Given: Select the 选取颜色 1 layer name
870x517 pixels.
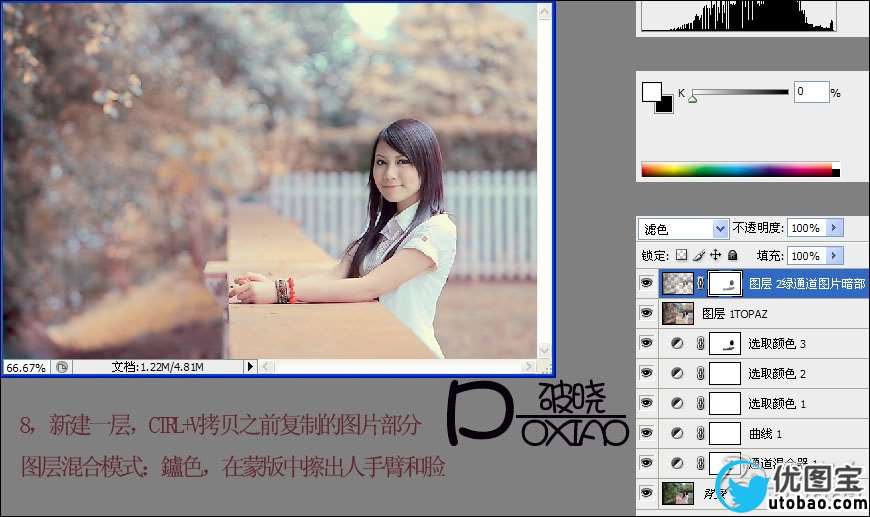Looking at the screenshot, I should point(777,404).
